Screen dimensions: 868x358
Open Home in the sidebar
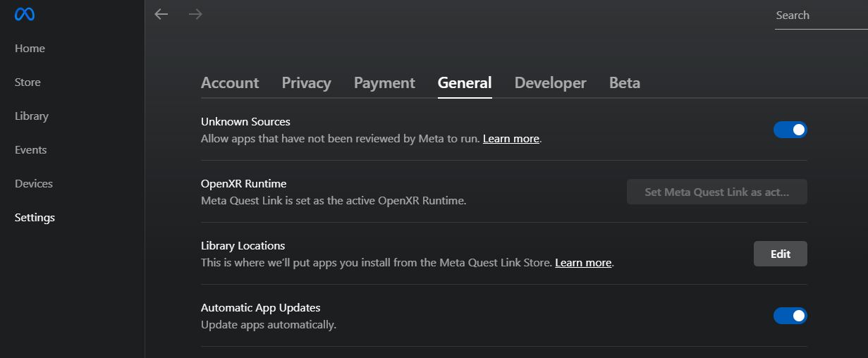pyautogui.click(x=30, y=49)
